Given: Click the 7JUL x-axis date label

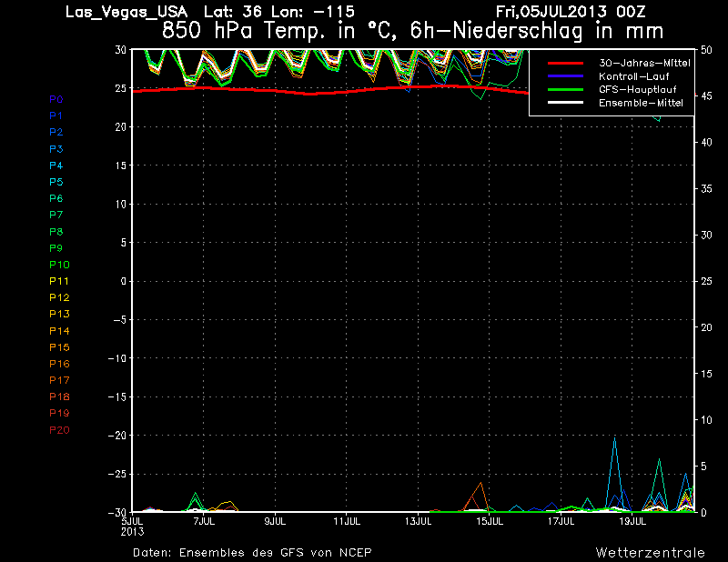Looking at the screenshot, I should click(204, 521).
